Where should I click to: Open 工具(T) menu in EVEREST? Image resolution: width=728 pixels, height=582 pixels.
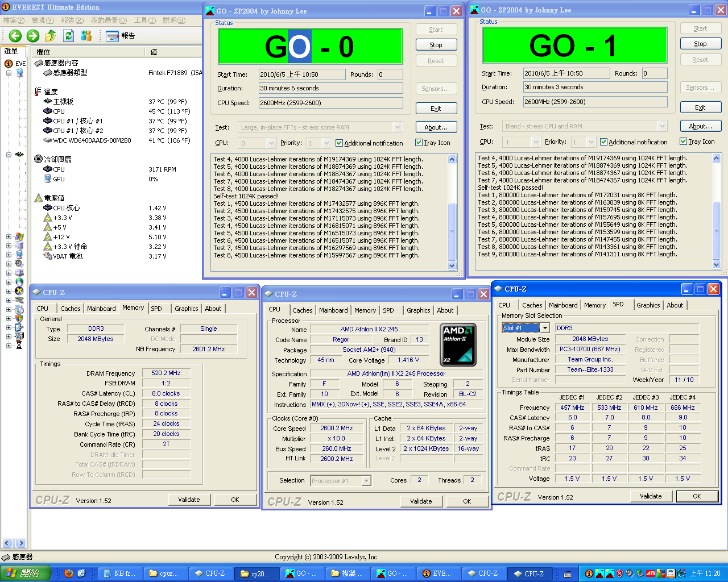pos(145,20)
